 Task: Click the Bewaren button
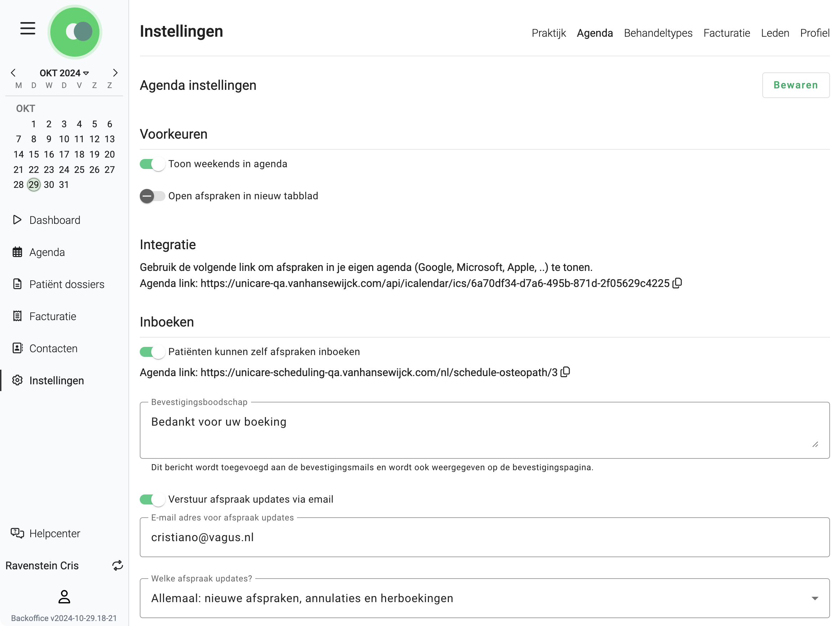796,85
